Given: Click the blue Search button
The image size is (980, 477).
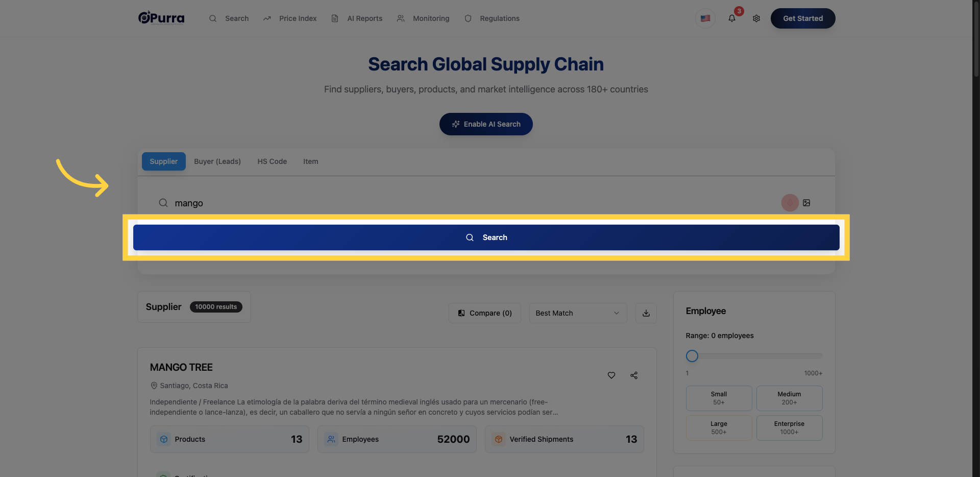Looking at the screenshot, I should coord(486,237).
